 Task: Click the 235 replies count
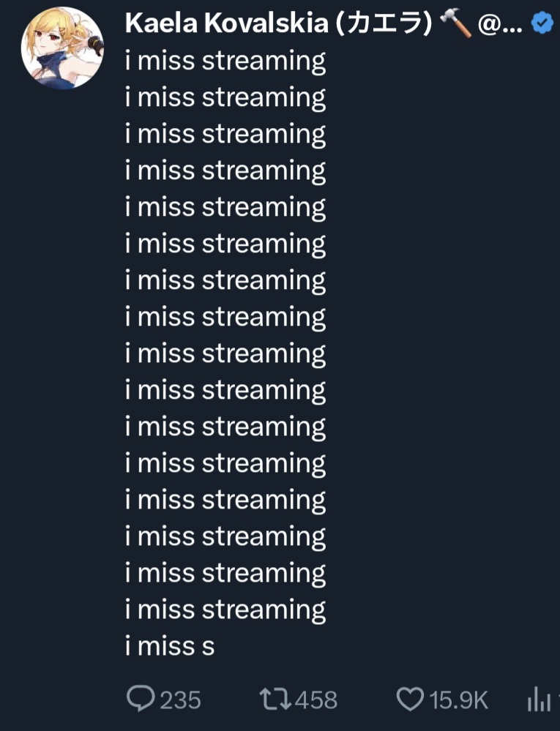point(180,700)
